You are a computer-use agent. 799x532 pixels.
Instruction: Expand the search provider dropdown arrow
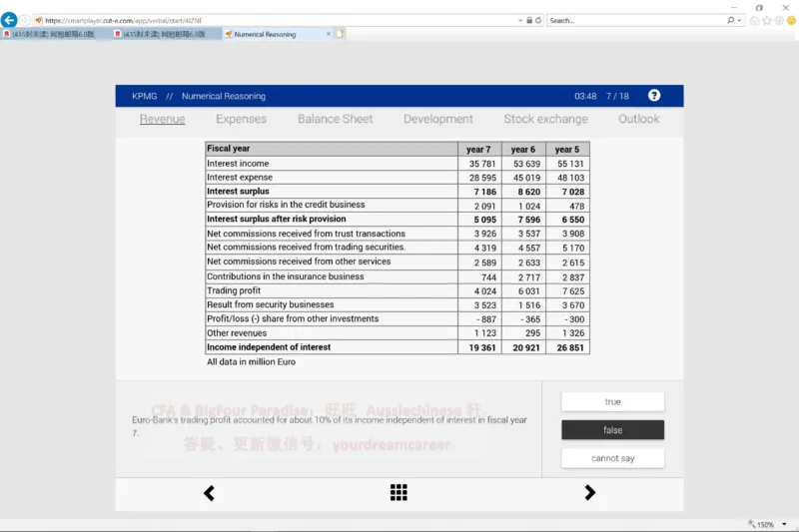[x=741, y=20]
